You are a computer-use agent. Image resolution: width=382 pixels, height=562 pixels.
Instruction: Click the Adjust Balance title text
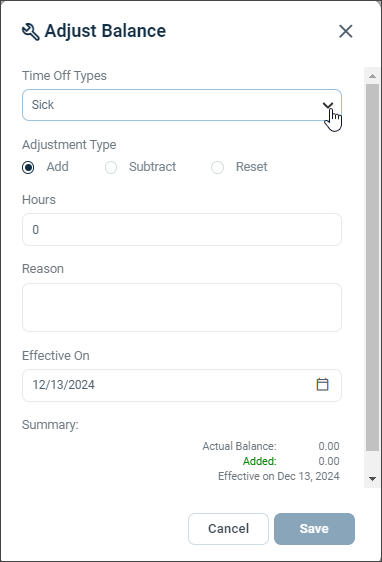(105, 31)
